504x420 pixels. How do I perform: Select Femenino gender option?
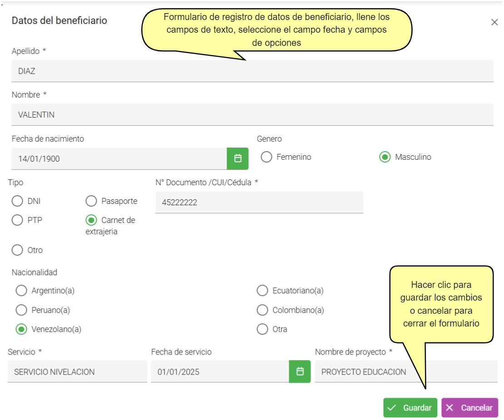pyautogui.click(x=267, y=157)
